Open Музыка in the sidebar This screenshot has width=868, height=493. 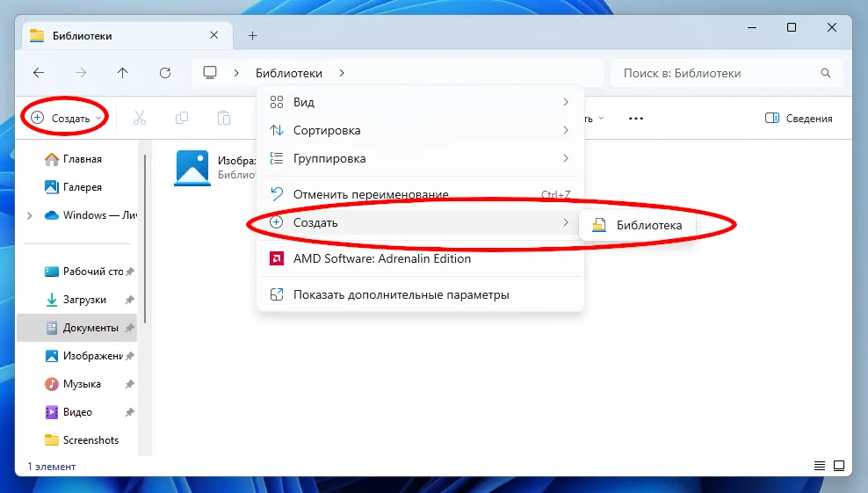tap(77, 384)
